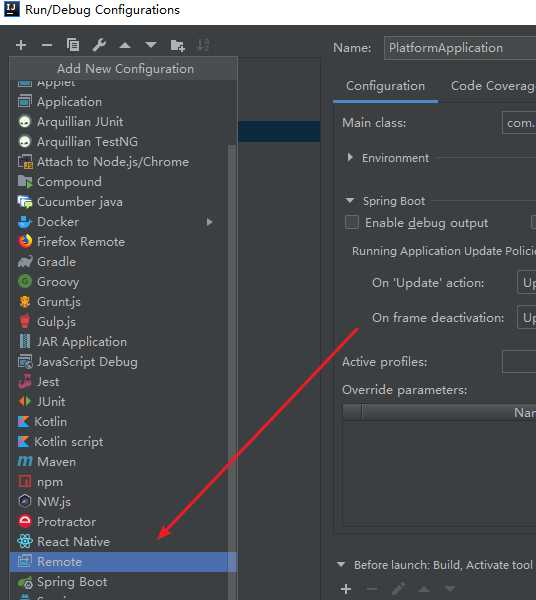Collapse the Spring Boot section
536x600 pixels.
349,200
